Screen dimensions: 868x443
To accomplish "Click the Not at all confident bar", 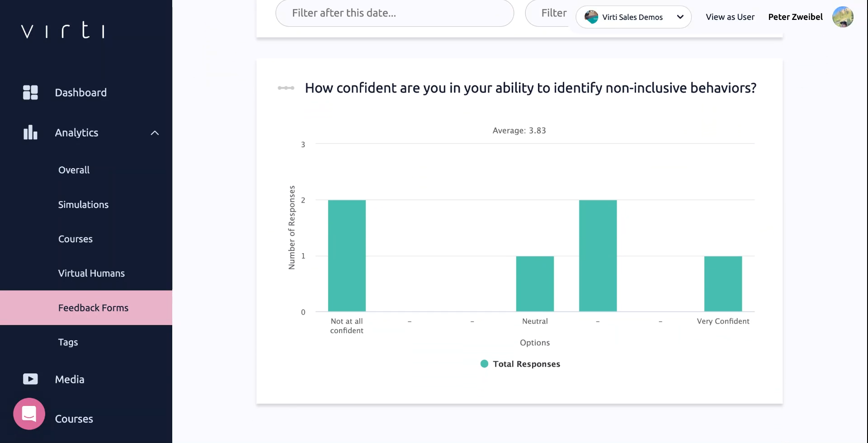I will (x=347, y=255).
